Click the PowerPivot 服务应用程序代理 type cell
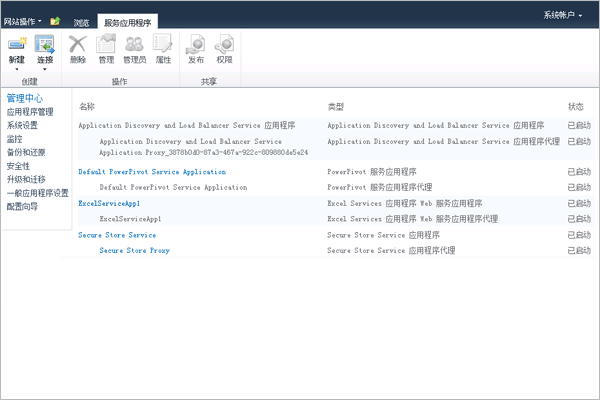Viewport: 600px width, 400px height. pyautogui.click(x=380, y=187)
